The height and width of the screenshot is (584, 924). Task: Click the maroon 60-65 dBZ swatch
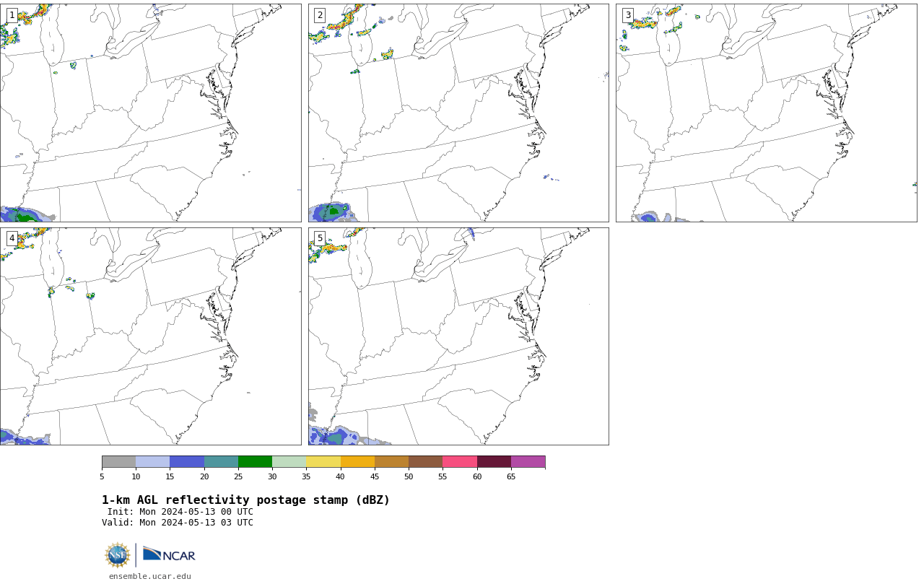(x=494, y=462)
